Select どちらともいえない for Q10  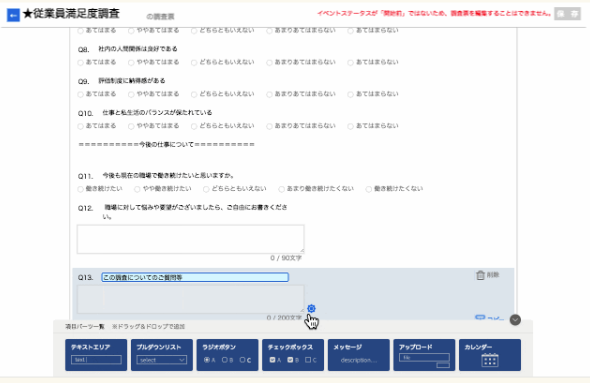[x=194, y=126]
